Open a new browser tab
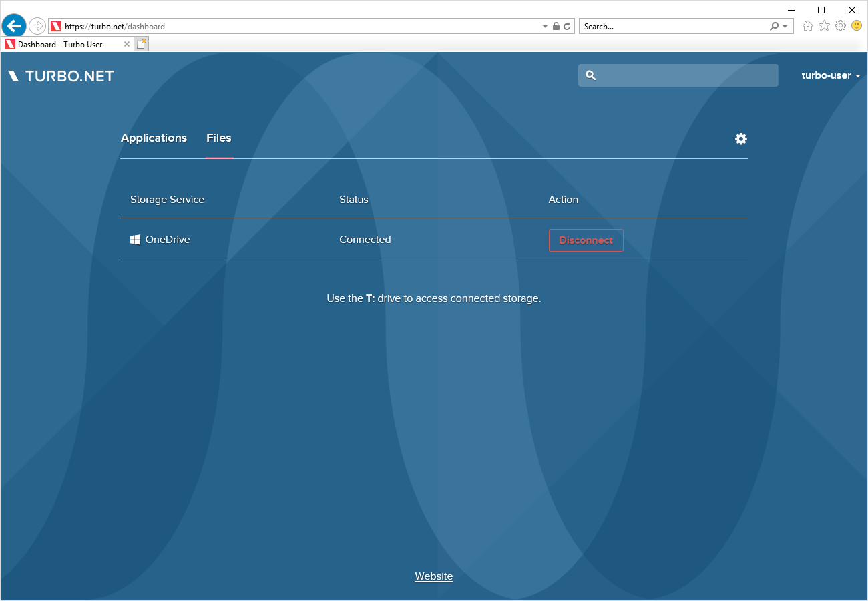Screen dimensions: 868x601 click(141, 43)
